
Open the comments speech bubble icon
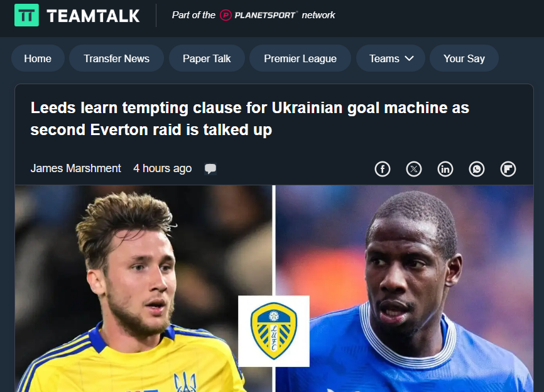click(x=210, y=168)
